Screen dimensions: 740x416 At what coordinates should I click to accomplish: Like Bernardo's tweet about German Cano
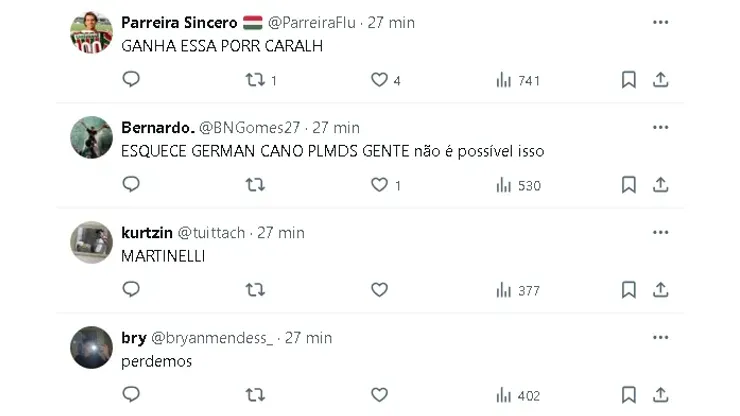[x=379, y=185]
